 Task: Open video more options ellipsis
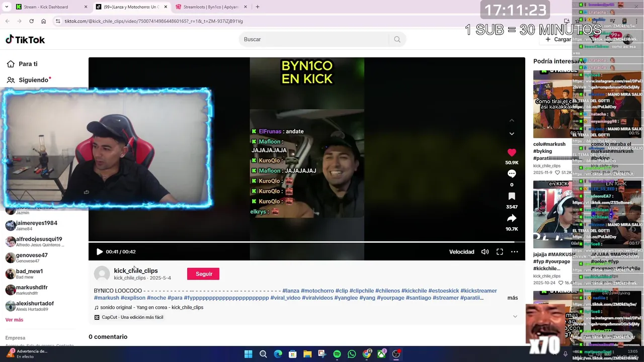[x=514, y=252]
